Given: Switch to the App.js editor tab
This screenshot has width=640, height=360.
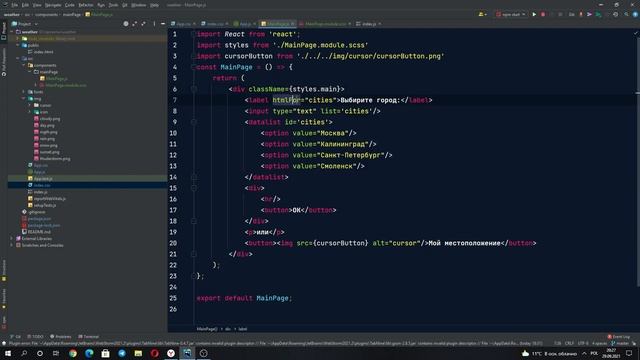Looking at the screenshot, I should coord(245,24).
